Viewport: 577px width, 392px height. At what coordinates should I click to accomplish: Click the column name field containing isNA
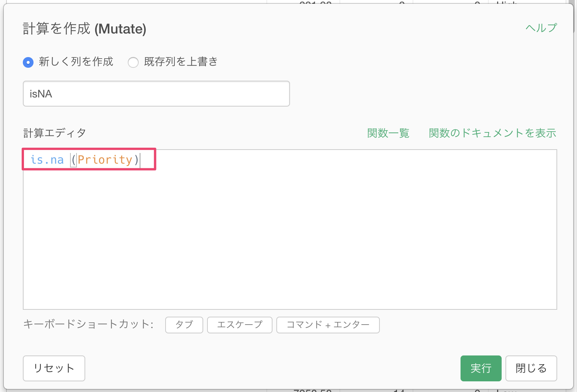coord(156,94)
